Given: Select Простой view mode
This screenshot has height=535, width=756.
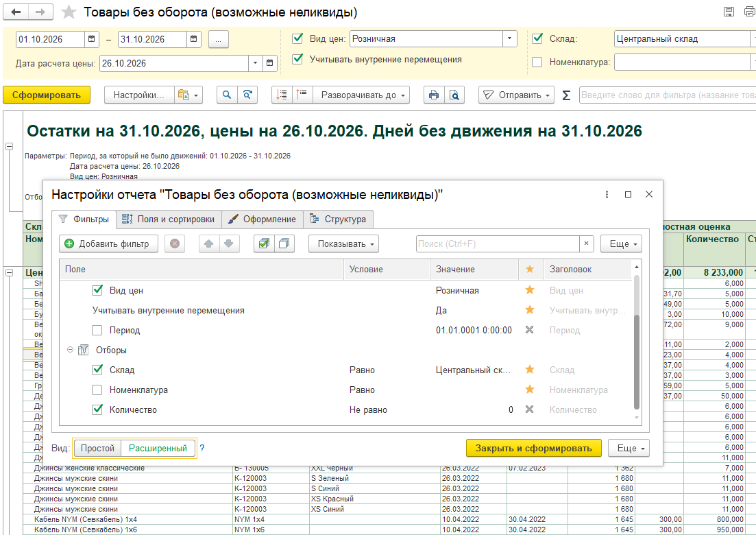Looking at the screenshot, I should click(x=97, y=448).
